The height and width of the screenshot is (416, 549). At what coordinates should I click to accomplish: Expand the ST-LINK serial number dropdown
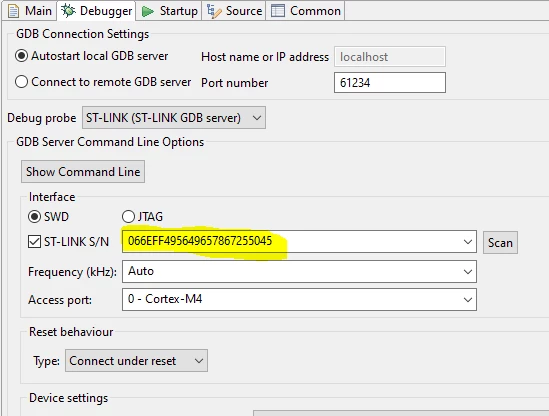(467, 242)
